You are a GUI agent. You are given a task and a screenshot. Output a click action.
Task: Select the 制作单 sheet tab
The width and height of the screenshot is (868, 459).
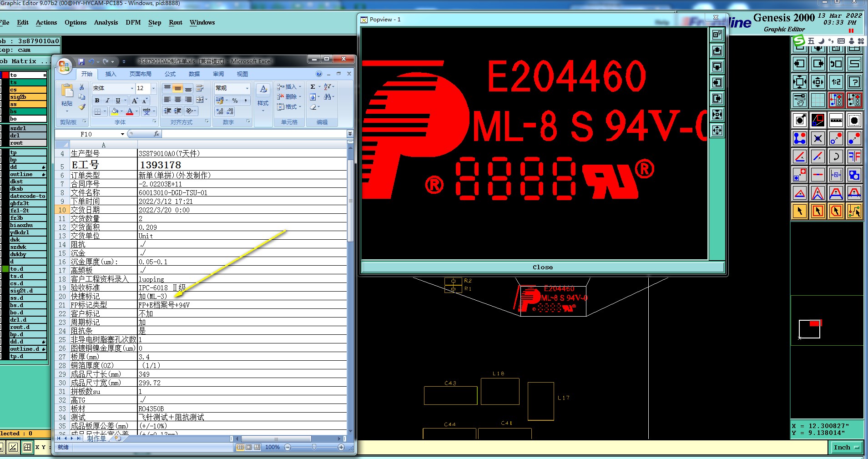tap(96, 438)
